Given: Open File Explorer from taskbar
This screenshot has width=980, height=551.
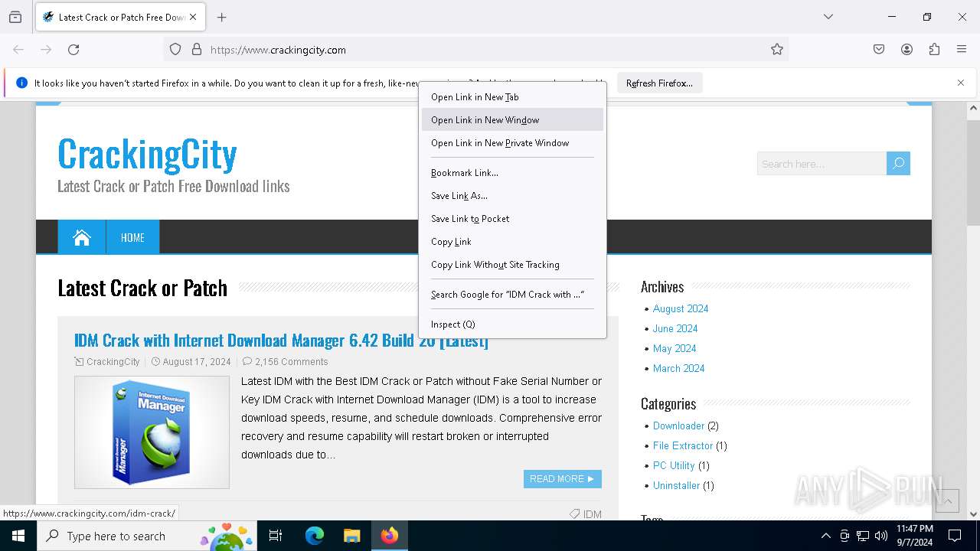Looking at the screenshot, I should 351,536.
